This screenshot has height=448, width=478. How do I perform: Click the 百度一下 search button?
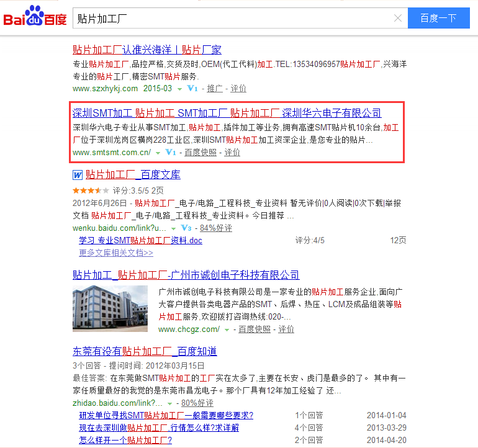(439, 18)
